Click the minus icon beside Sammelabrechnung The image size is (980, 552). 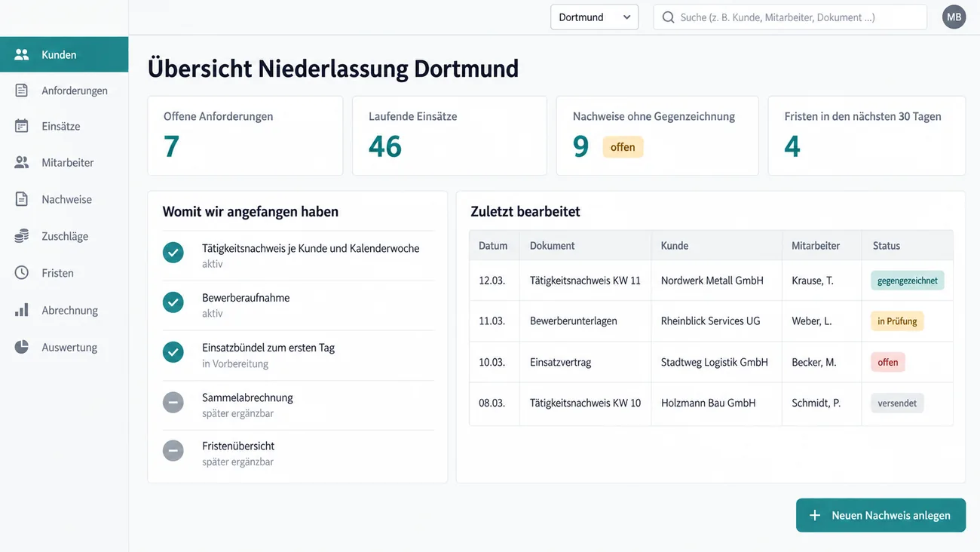pos(173,402)
